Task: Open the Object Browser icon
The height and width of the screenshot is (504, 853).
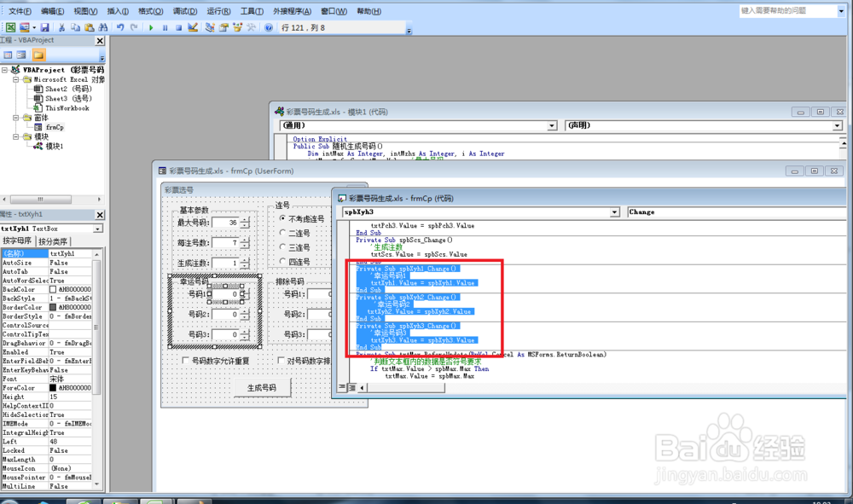Action: click(238, 27)
